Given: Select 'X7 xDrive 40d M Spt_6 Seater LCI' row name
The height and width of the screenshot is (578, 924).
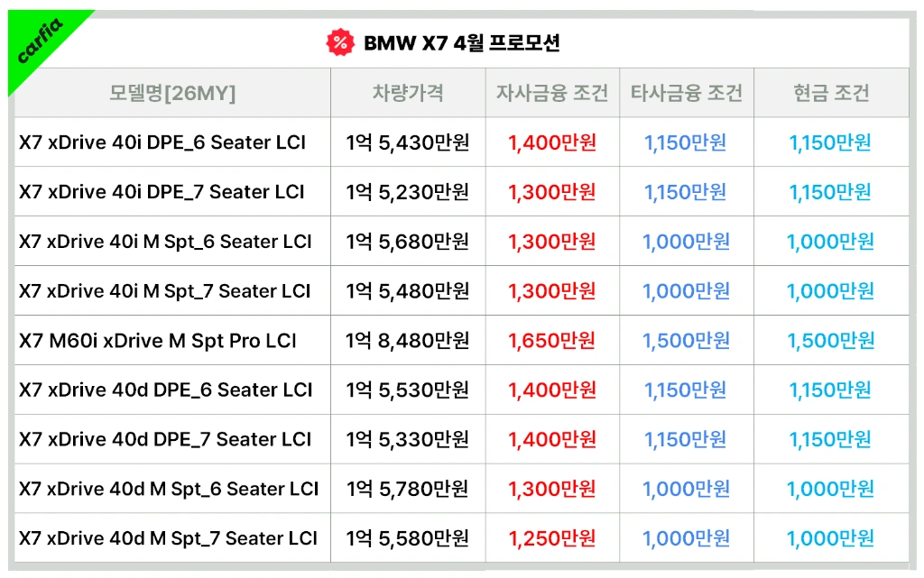Looking at the screenshot, I should [x=169, y=489].
